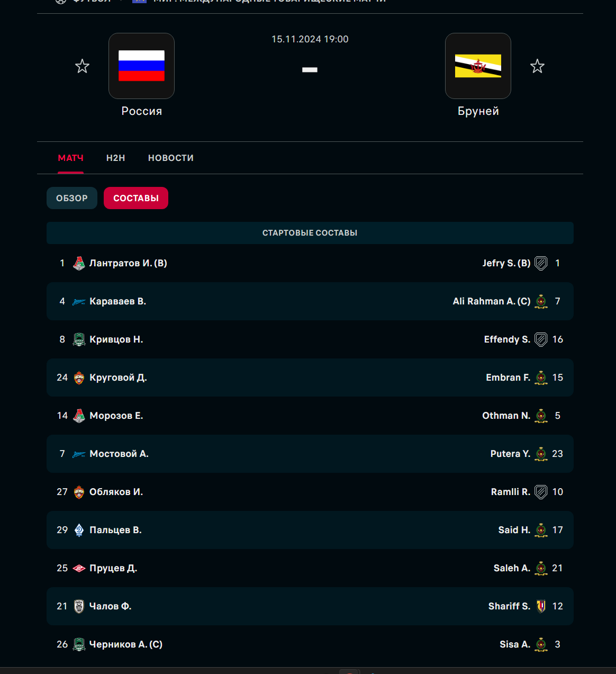Click the Dynamo club icon beside Пальцев
Screen dimensions: 616x674
tap(79, 530)
